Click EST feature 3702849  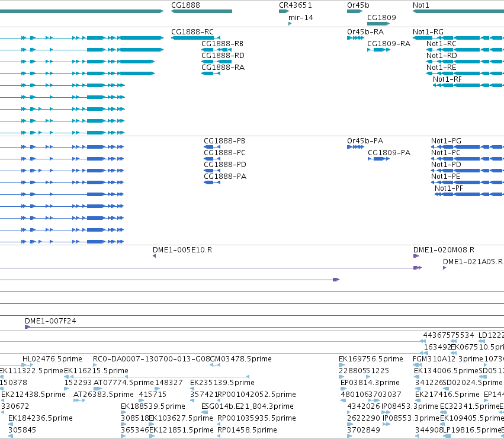pos(349,436)
